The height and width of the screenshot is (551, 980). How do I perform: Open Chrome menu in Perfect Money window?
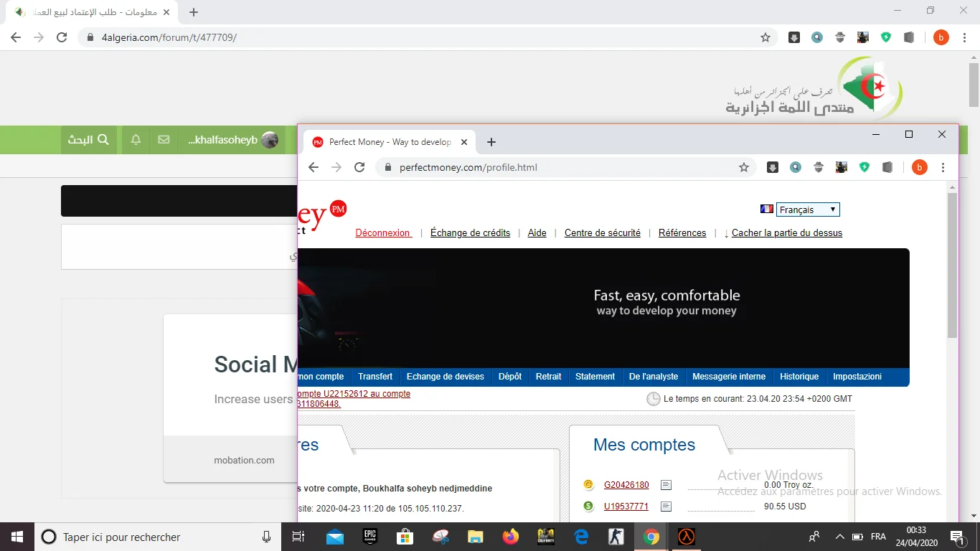pyautogui.click(x=943, y=167)
